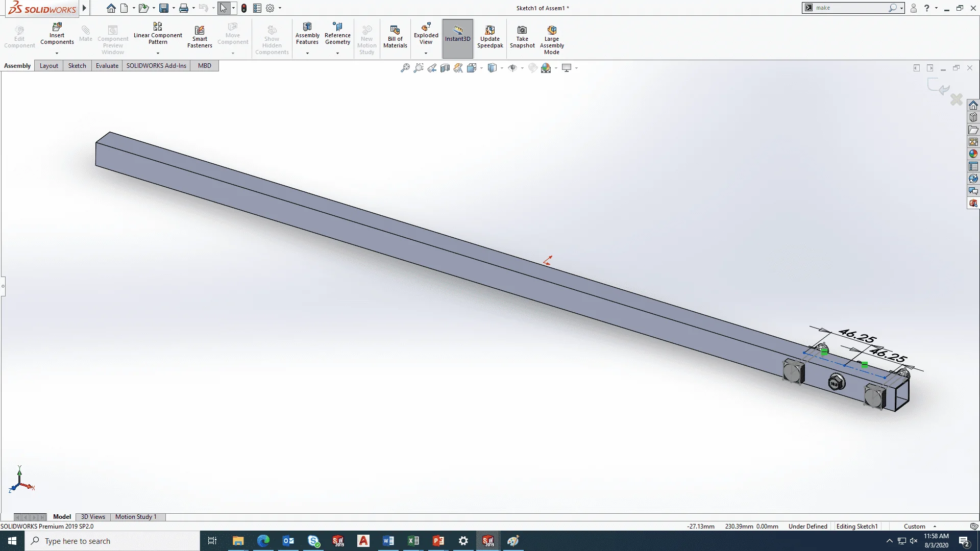Open Motion Study 1 tab

tap(136, 517)
